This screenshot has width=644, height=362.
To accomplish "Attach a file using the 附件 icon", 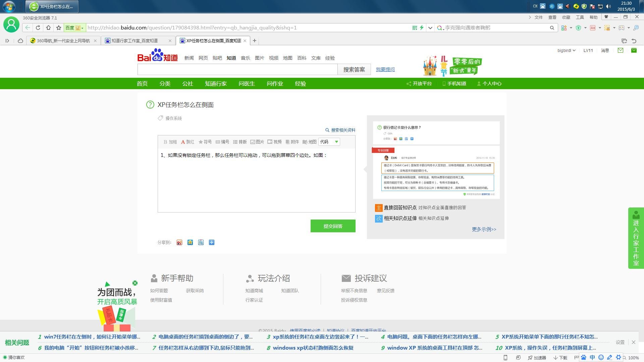I will [292, 142].
